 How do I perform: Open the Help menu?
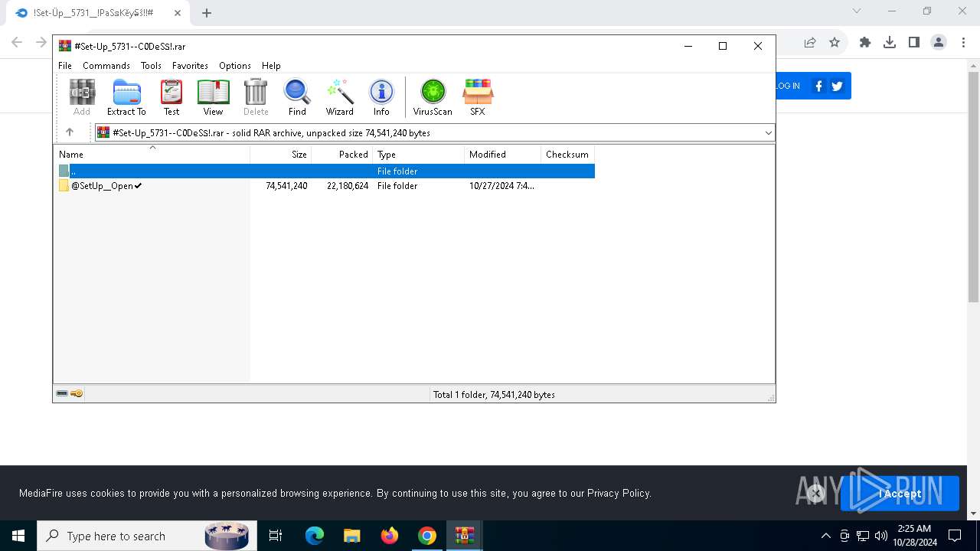coord(271,66)
